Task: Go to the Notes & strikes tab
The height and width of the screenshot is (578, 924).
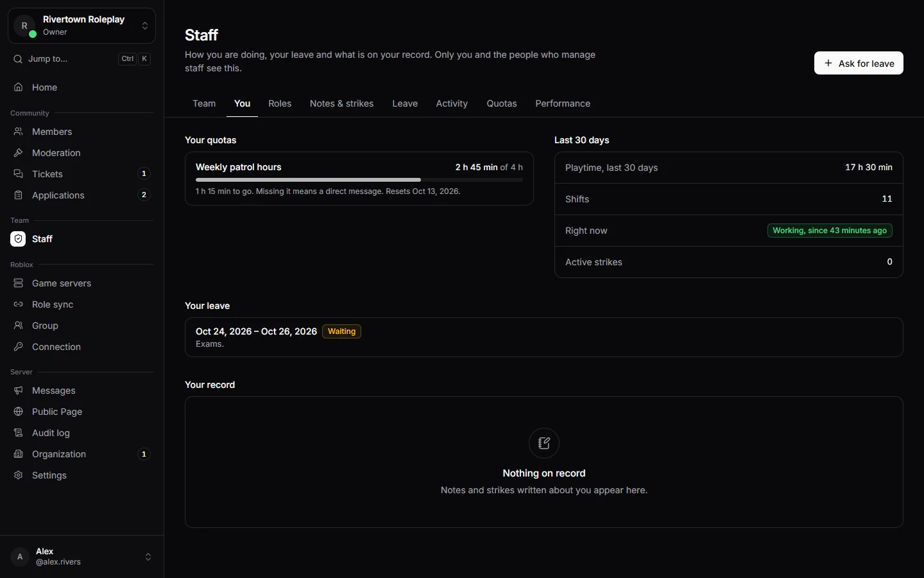Action: pos(342,103)
